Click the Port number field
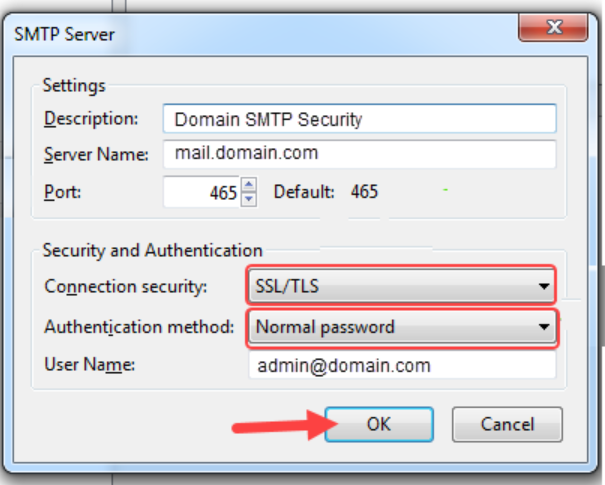The image size is (605, 485). click(202, 191)
